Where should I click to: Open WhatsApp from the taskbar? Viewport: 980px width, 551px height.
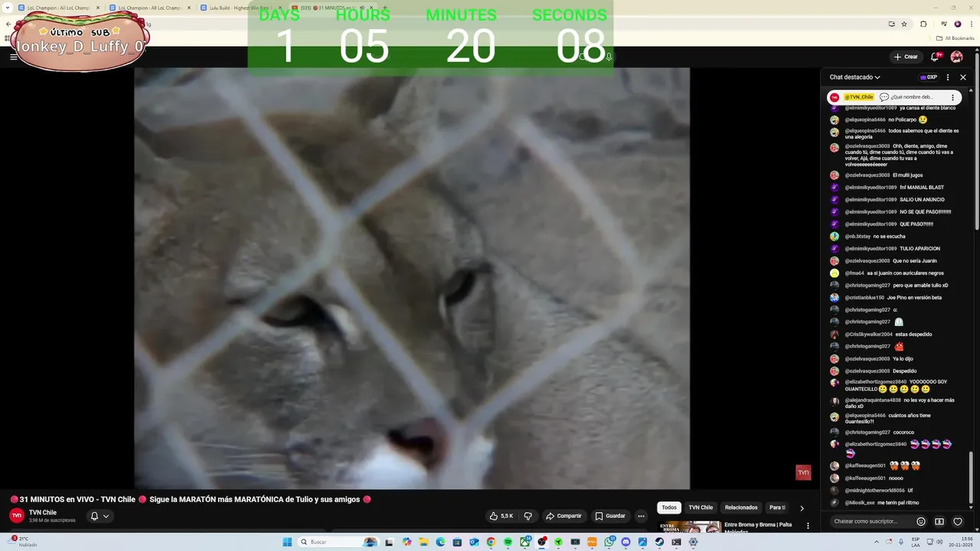coord(609,542)
